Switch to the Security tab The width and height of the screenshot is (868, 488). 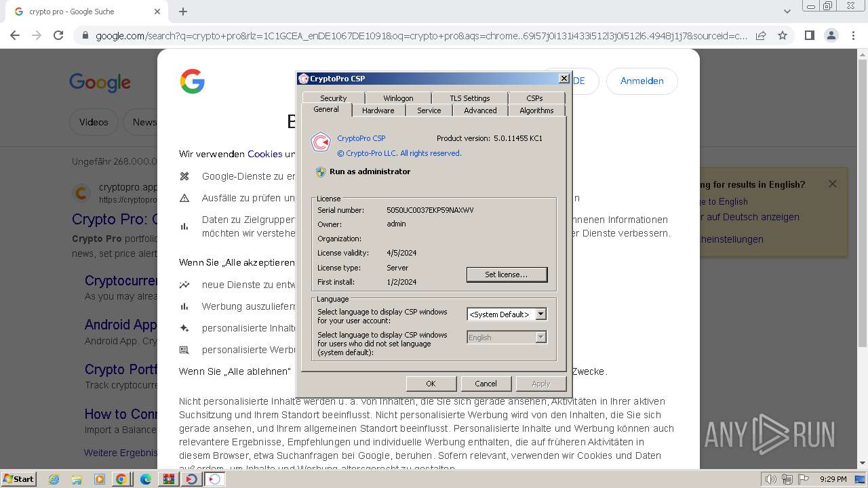[333, 98]
